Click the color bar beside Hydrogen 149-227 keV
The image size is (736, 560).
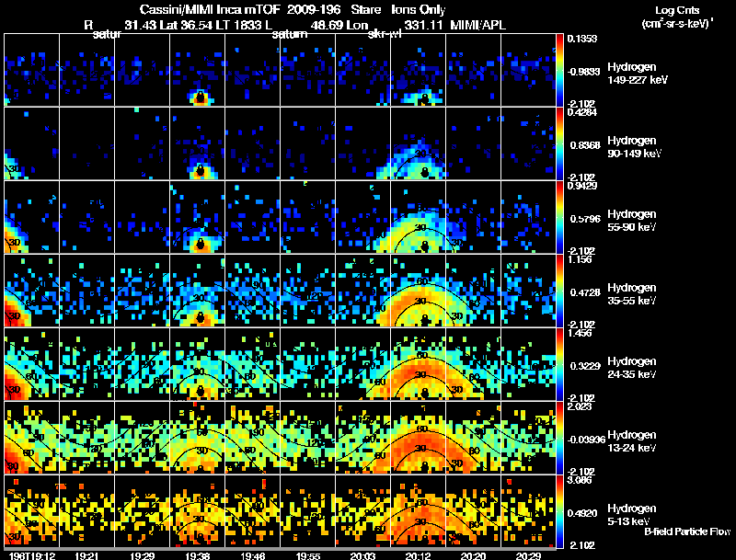pos(559,70)
